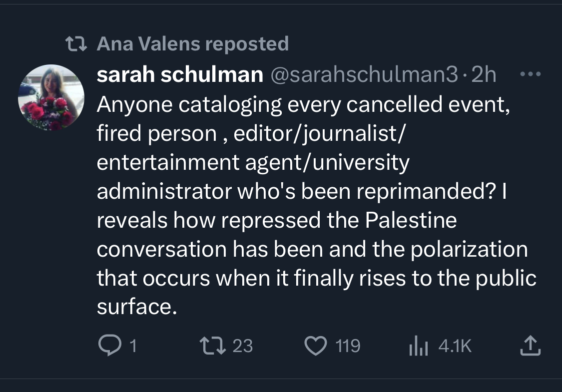Open the three-dot more options menu

[531, 74]
